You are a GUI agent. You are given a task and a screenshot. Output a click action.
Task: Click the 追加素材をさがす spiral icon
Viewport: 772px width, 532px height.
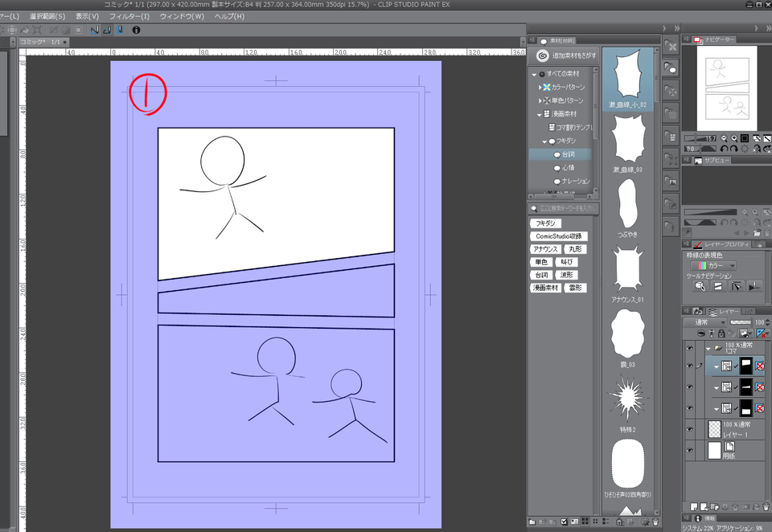point(543,56)
